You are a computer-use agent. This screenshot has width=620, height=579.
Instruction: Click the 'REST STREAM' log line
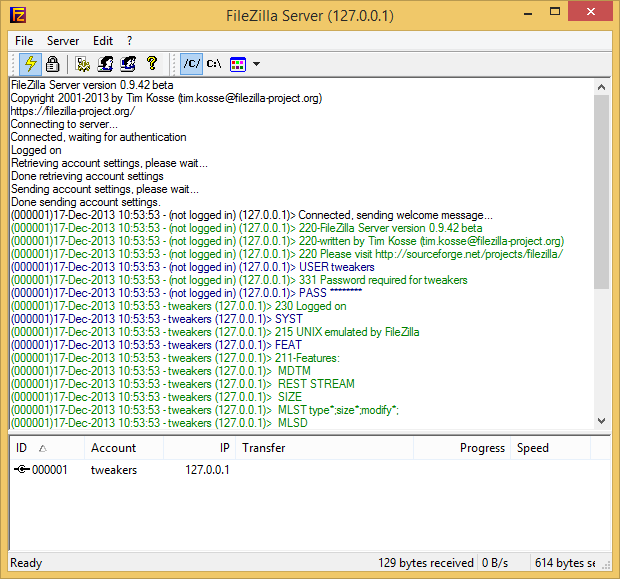pyautogui.click(x=183, y=384)
